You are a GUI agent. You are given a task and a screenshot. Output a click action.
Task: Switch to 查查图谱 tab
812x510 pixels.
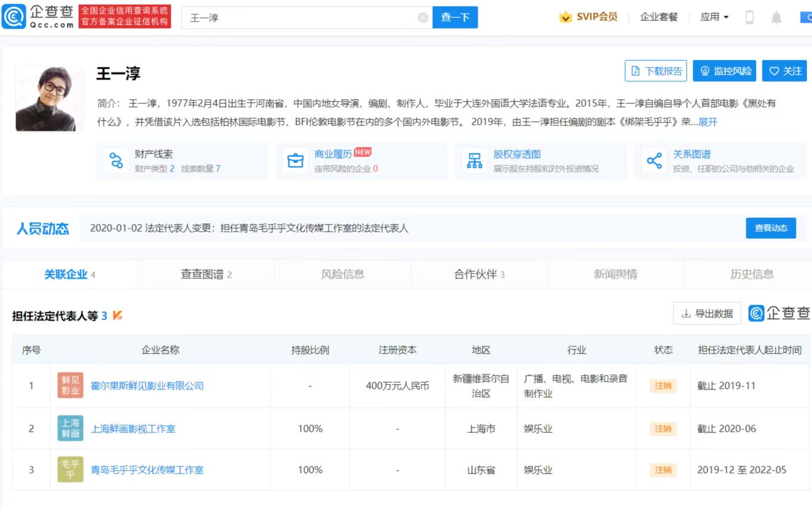point(206,275)
